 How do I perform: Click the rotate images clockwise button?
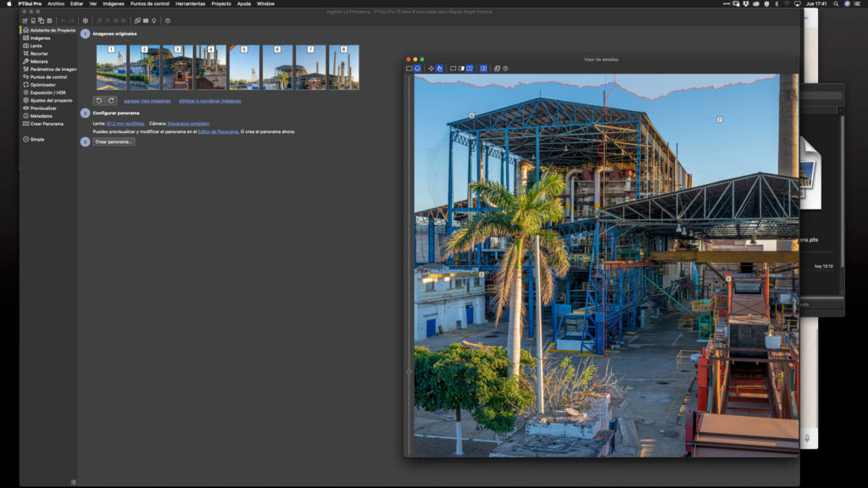tap(111, 101)
